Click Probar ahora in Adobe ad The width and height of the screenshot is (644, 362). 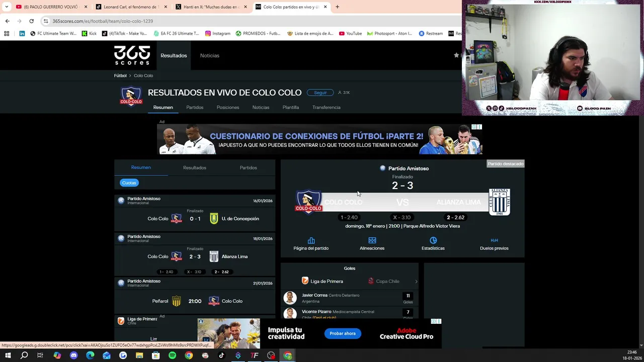(x=343, y=333)
